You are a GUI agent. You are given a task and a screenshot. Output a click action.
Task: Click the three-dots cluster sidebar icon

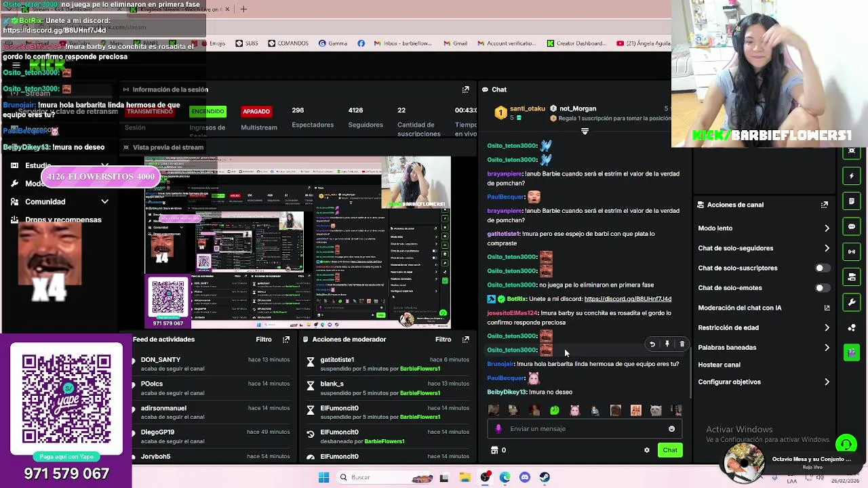pyautogui.click(x=852, y=327)
